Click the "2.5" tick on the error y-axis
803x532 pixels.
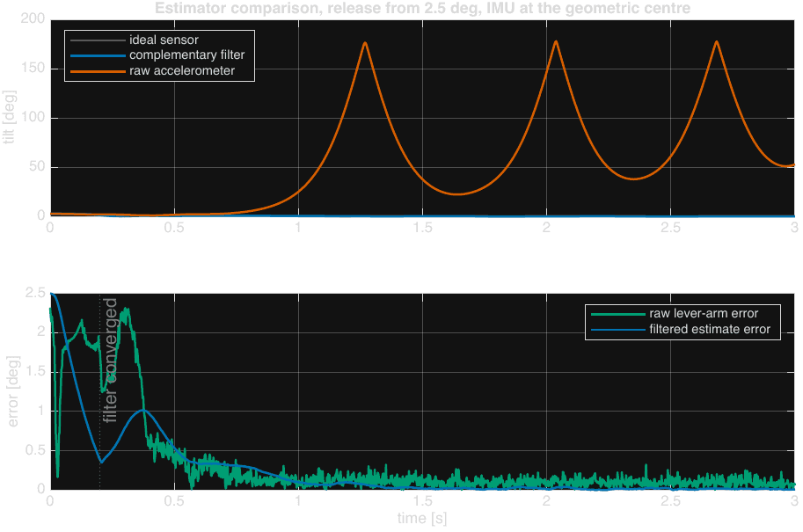pyautogui.click(x=35, y=292)
